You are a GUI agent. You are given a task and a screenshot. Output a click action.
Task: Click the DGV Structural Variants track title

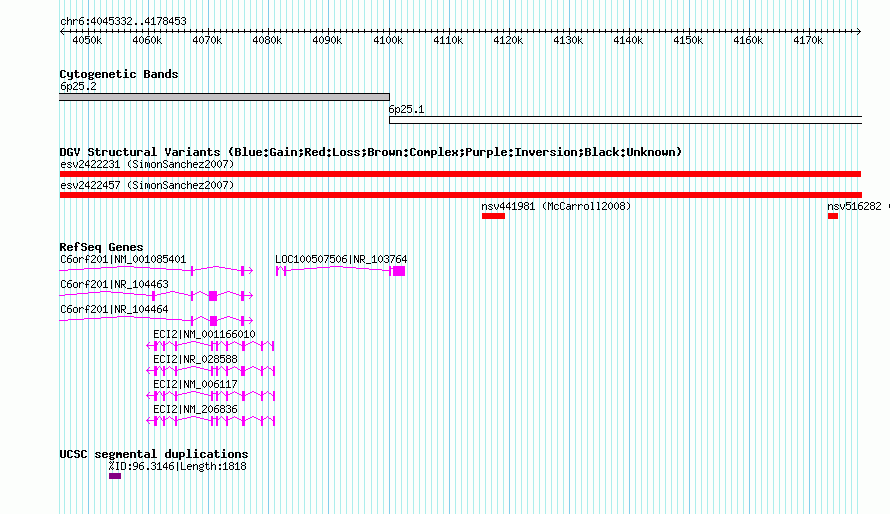click(371, 152)
